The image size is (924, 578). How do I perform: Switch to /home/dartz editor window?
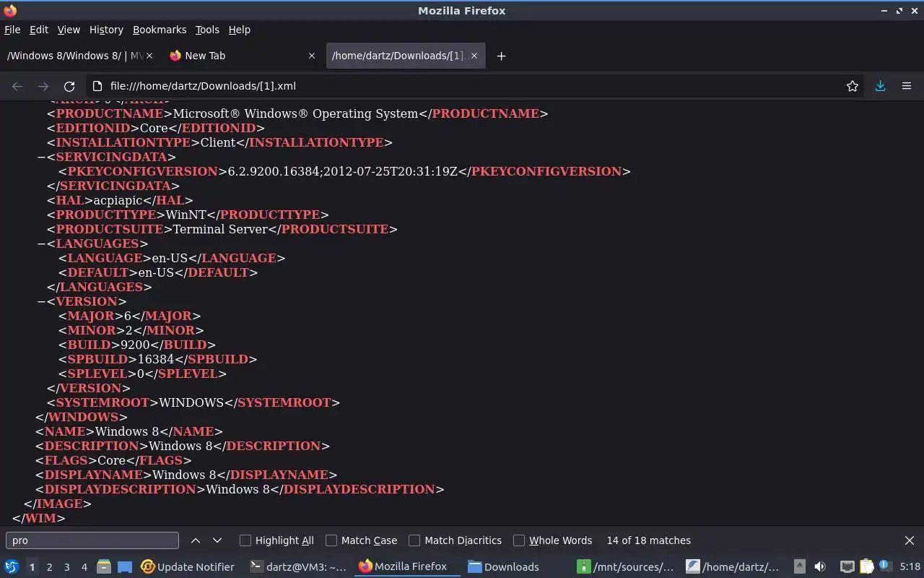tap(733, 567)
